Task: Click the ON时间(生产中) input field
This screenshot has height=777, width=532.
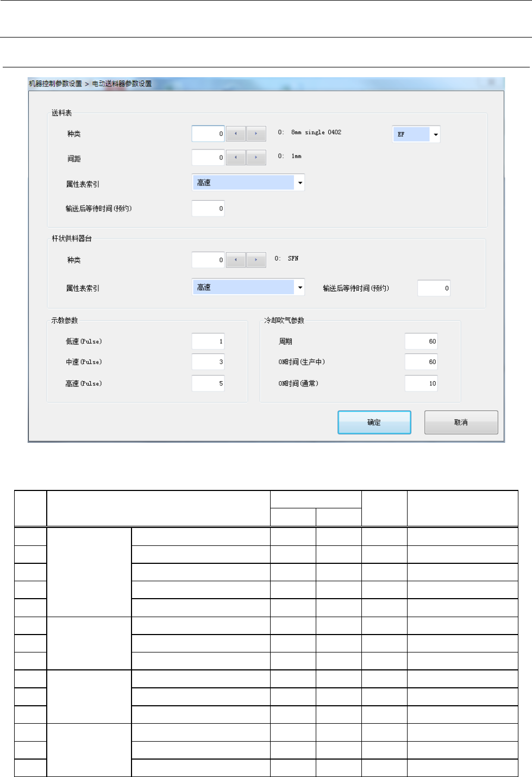Action: pyautogui.click(x=421, y=362)
